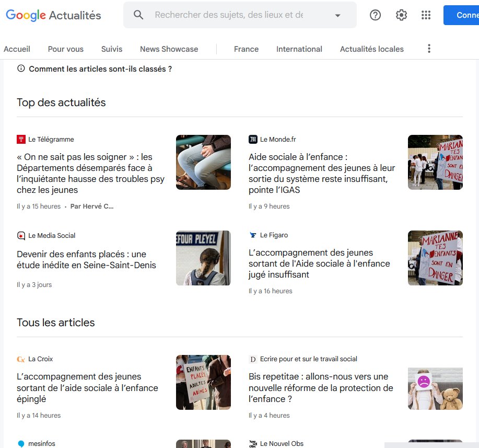Click the 'Il y a 3 jours' timestamp
The height and width of the screenshot is (448, 479).
34,285
